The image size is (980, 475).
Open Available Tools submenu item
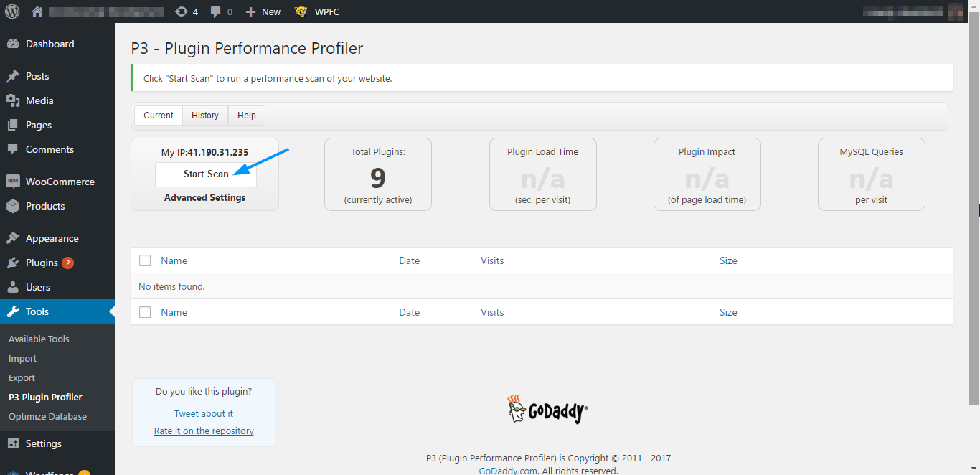[x=39, y=339]
